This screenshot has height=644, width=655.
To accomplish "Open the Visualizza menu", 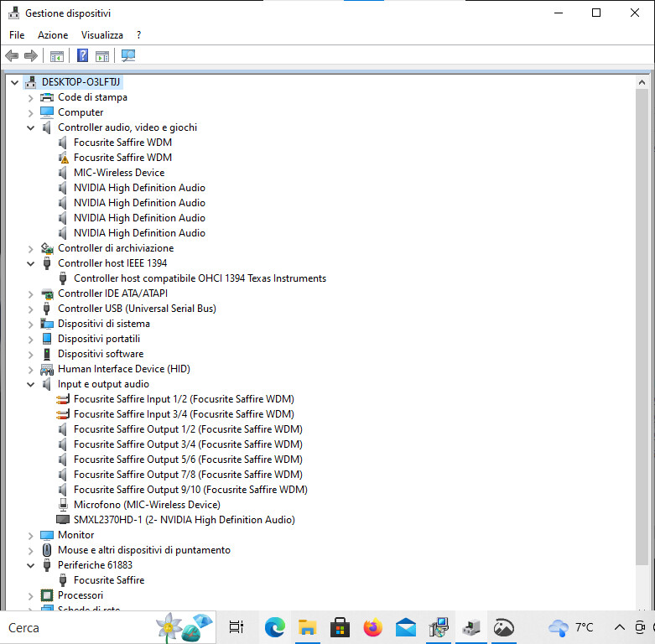I will click(102, 35).
